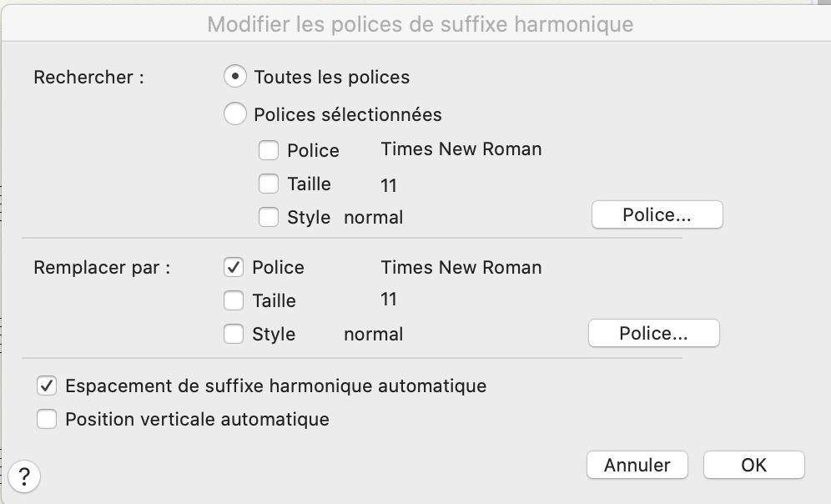Toggle the Style checkbox under Remplacer par

click(234, 334)
